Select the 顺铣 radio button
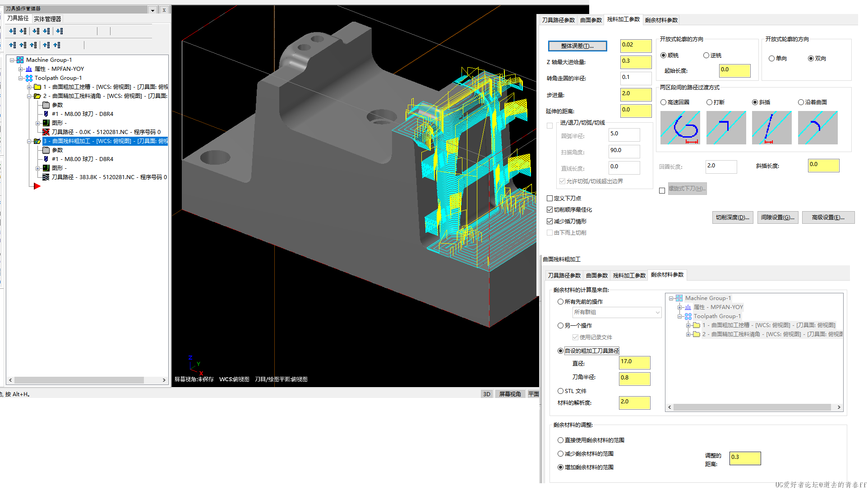This screenshot has width=868, height=490. [663, 55]
